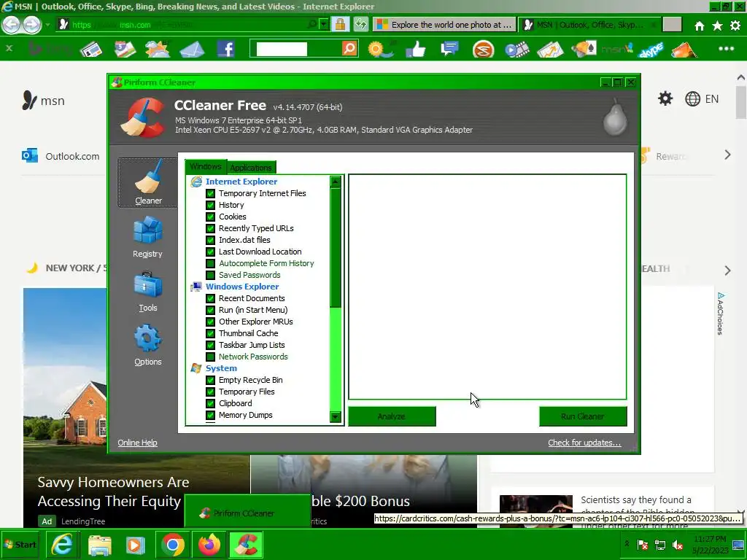Image resolution: width=747 pixels, height=560 pixels.
Task: Click the Skype icon in Bing toolbar
Action: [x=650, y=50]
